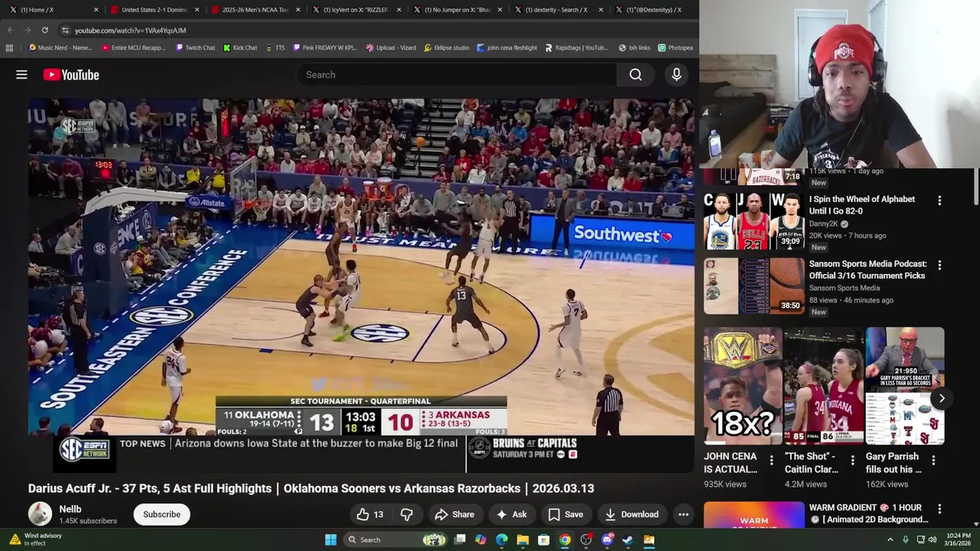This screenshot has width=980, height=551.
Task: Open the Caitlin Clark short thumbnail
Action: pos(824,386)
